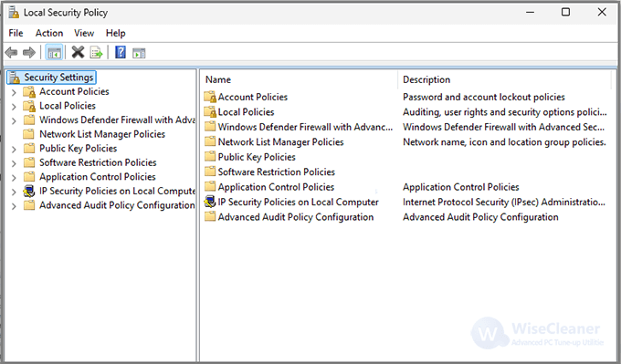
Task: Expand Account Policies tree node
Action: (x=14, y=92)
